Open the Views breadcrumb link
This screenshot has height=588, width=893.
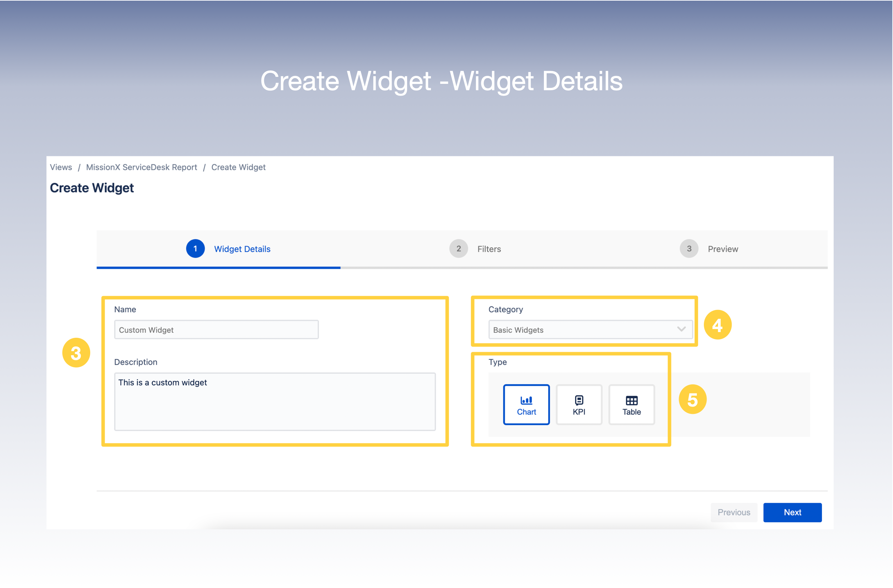[60, 167]
